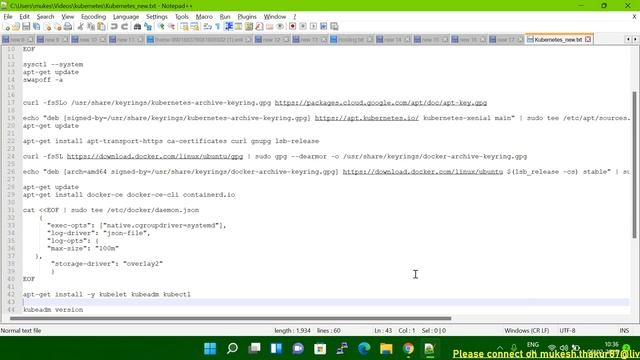Screen dimensions: 640x360
Task: Open the File menu
Action: (8, 17)
